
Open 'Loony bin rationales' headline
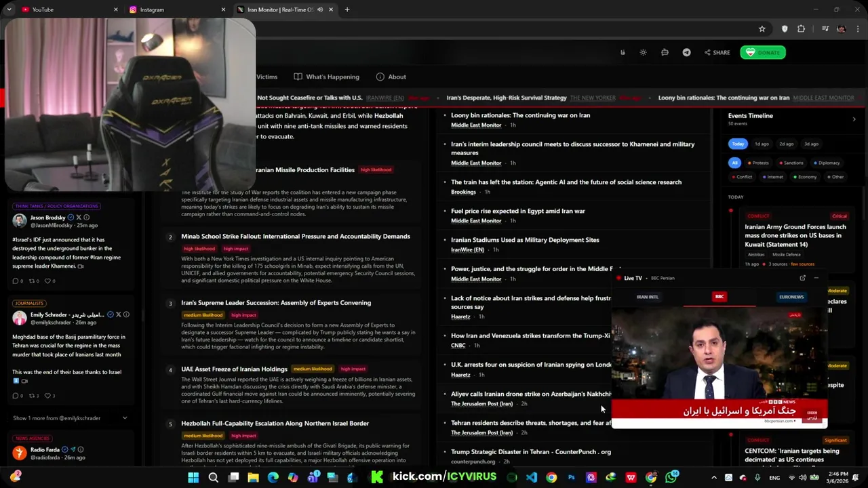520,115
